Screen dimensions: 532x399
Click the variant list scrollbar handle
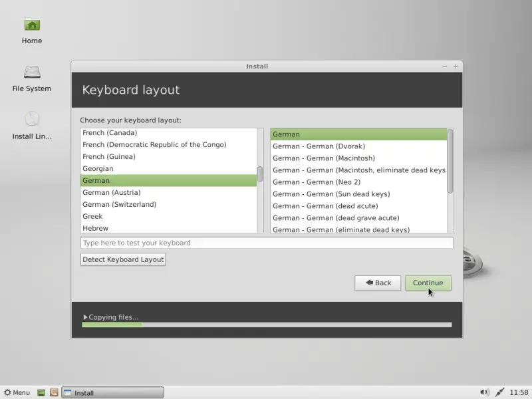tap(450, 161)
